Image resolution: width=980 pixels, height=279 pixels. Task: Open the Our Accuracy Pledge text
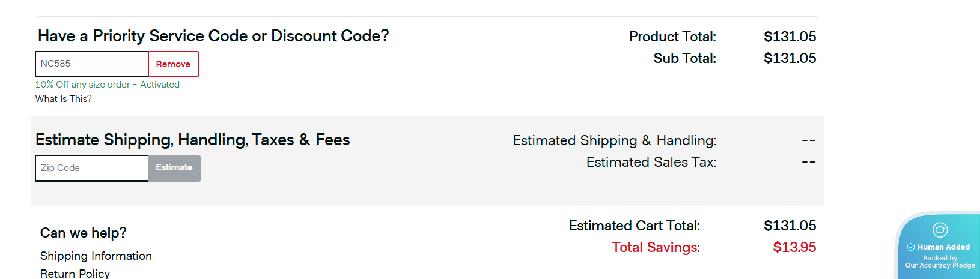940,265
